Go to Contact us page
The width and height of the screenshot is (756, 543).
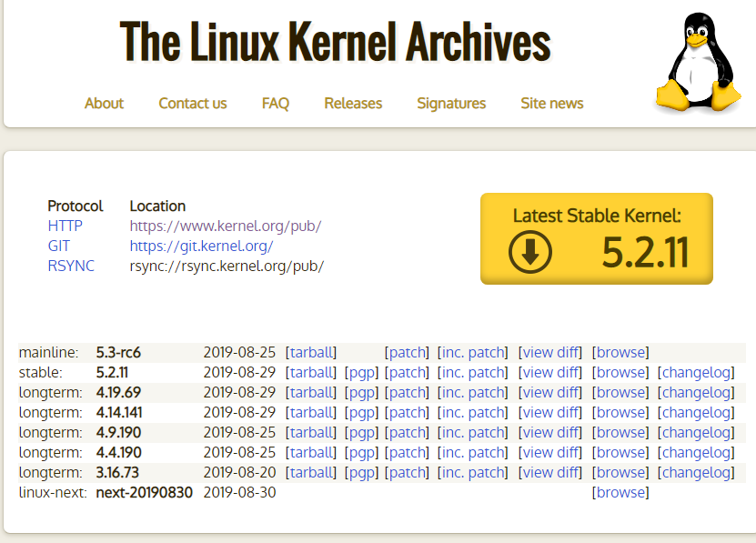(192, 103)
